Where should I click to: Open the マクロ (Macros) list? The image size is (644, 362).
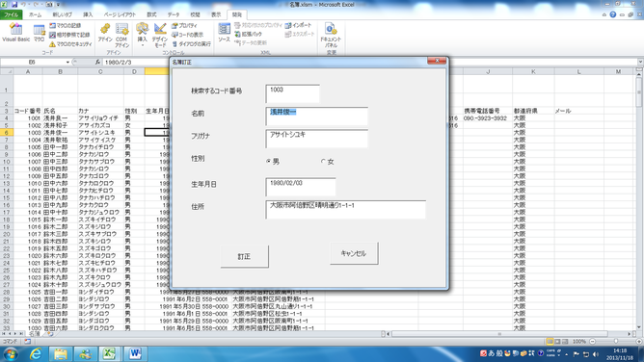click(x=39, y=33)
